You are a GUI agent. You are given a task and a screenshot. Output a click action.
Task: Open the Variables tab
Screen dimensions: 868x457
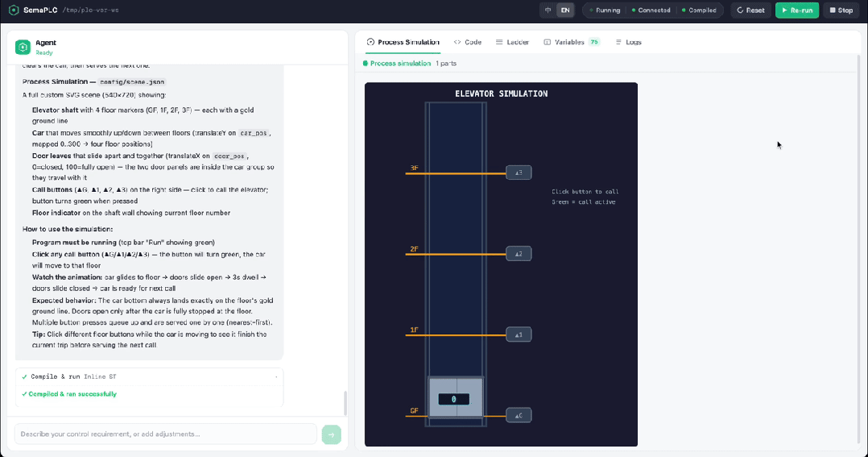(x=572, y=42)
